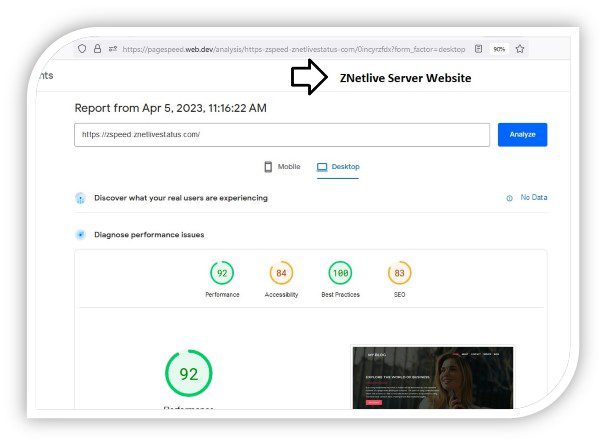606x445 pixels.
Task: Click the large 92 Performance circle
Action: tap(188, 374)
